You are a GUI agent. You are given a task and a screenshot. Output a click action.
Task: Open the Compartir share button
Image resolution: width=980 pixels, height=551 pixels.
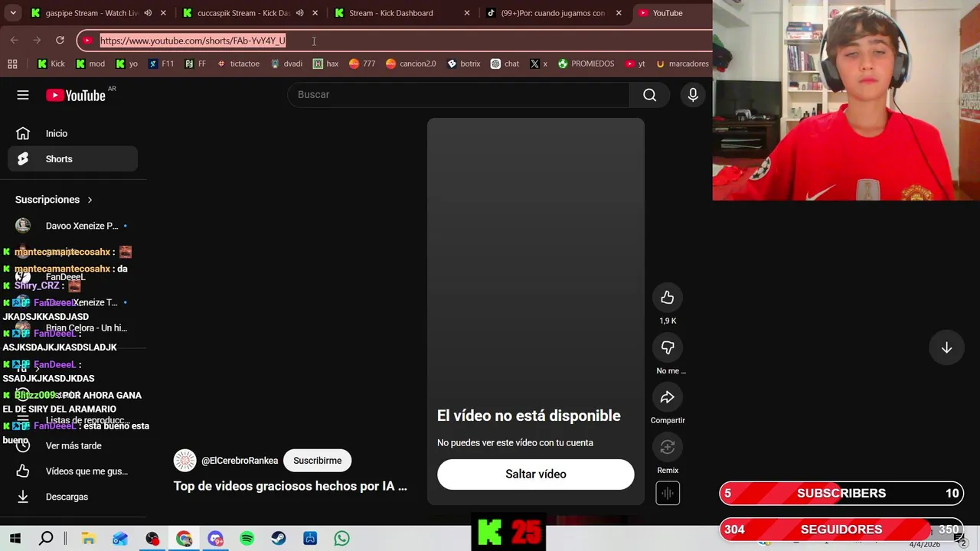click(x=668, y=397)
